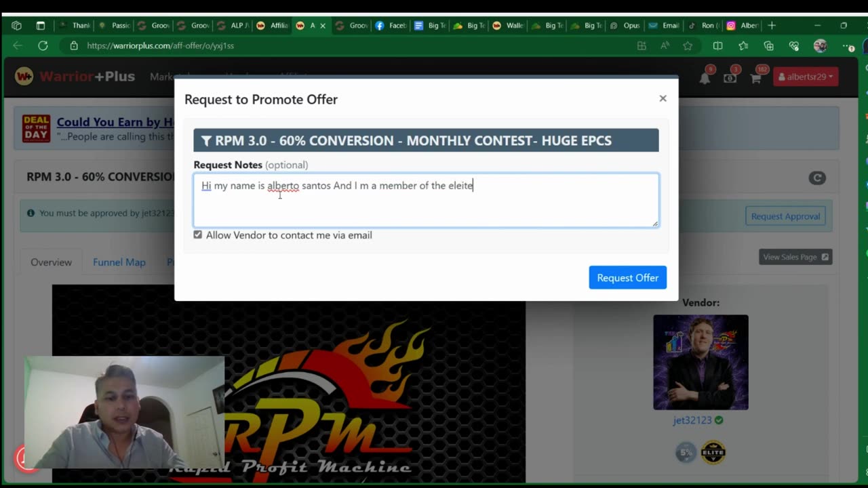The image size is (868, 488).
Task: Open the Could You Earn deal link
Action: tap(115, 122)
